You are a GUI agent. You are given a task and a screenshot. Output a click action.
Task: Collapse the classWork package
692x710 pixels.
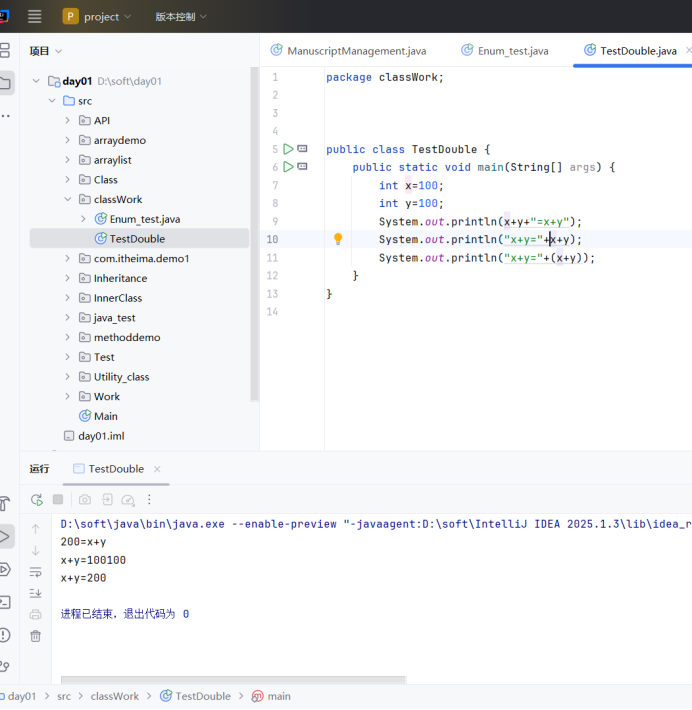[x=68, y=199]
